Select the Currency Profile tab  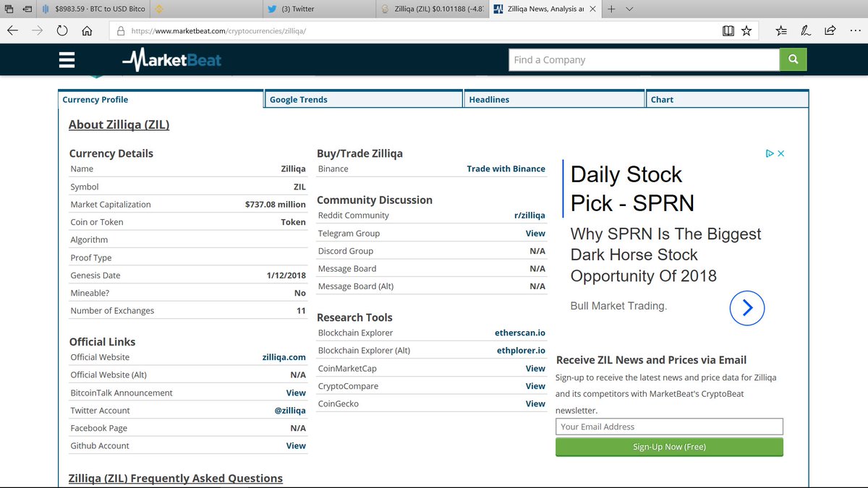click(x=161, y=99)
